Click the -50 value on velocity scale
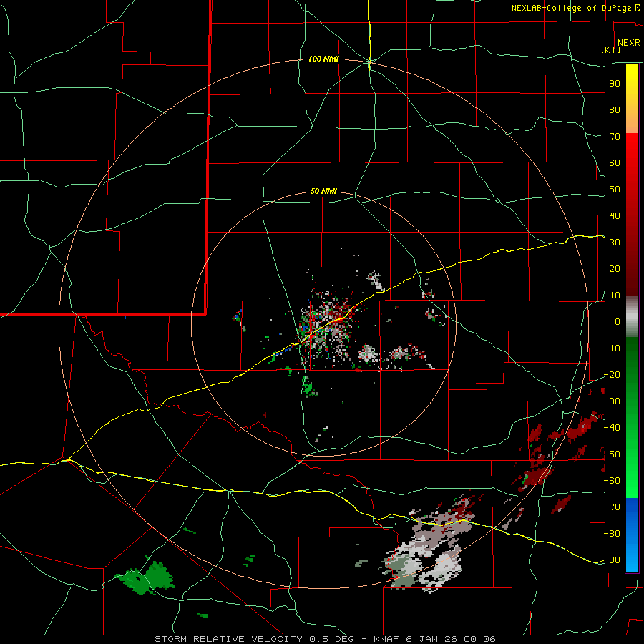Screen dimensions: 644x644 click(612, 454)
